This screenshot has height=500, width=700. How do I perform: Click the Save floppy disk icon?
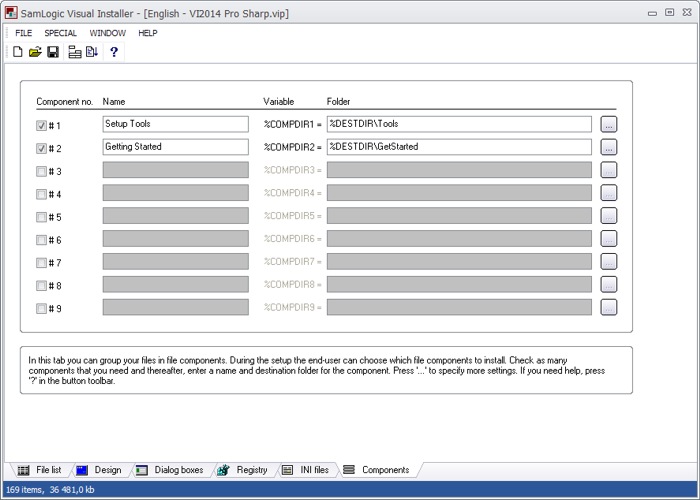click(53, 52)
